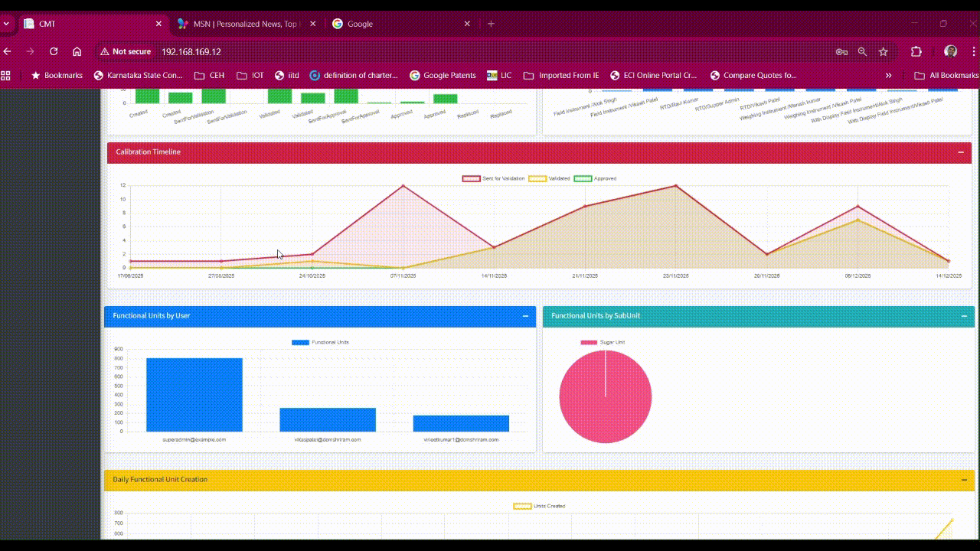Click the 23/11/2025 peak data point

[x=676, y=185]
